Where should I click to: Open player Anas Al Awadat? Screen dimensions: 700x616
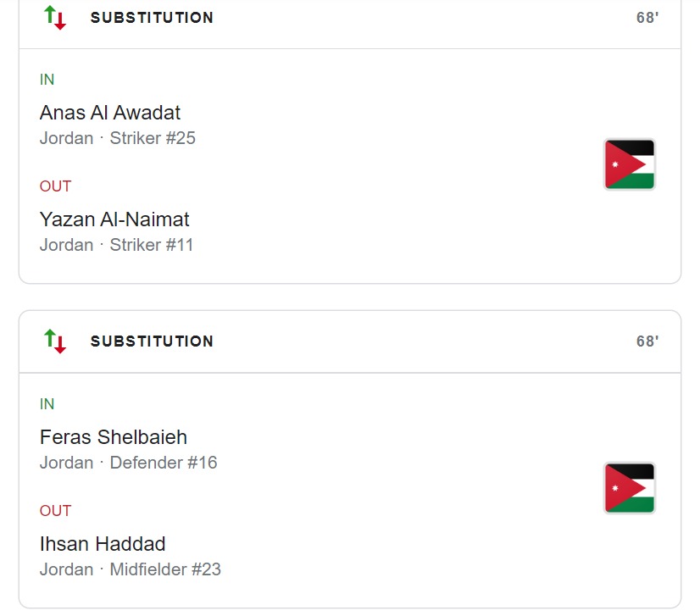coord(110,113)
